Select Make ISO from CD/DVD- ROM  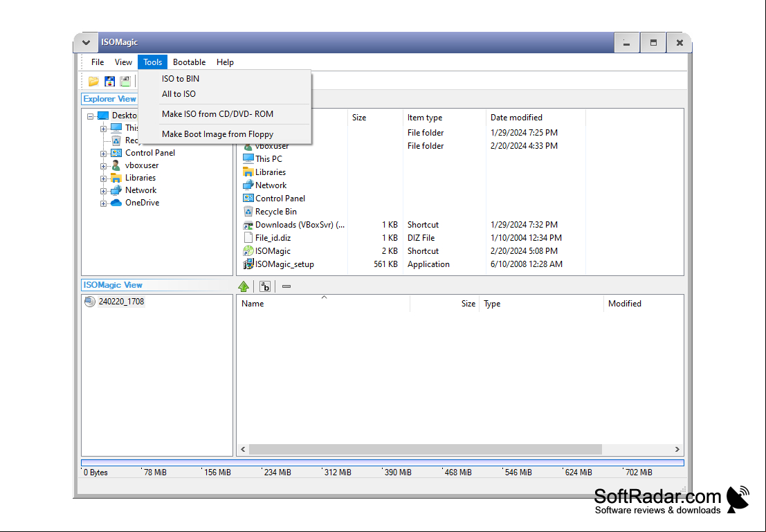pos(225,114)
